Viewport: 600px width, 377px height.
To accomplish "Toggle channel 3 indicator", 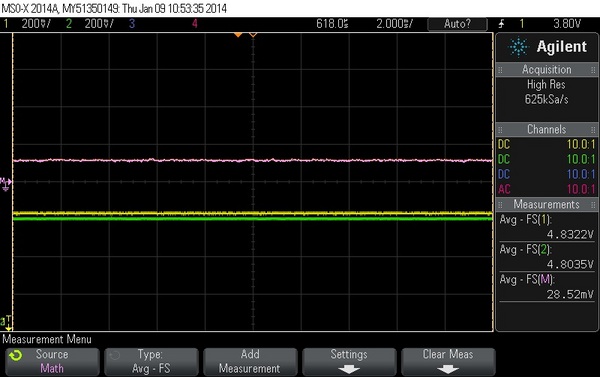I will [x=132, y=24].
